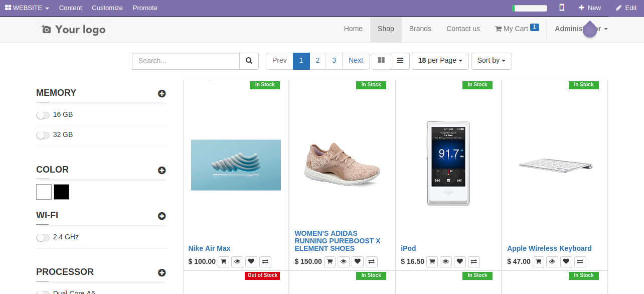Add iPod to wishlist with heart icon

click(x=460, y=261)
